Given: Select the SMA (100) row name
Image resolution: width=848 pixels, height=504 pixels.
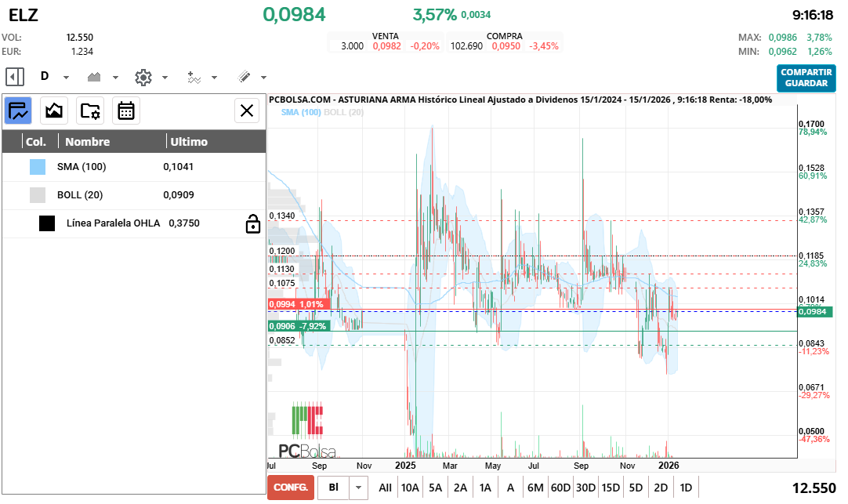Looking at the screenshot, I should click(82, 166).
